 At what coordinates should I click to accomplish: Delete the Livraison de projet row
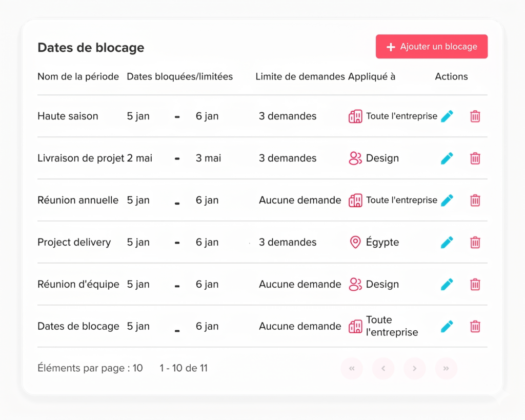tap(475, 158)
